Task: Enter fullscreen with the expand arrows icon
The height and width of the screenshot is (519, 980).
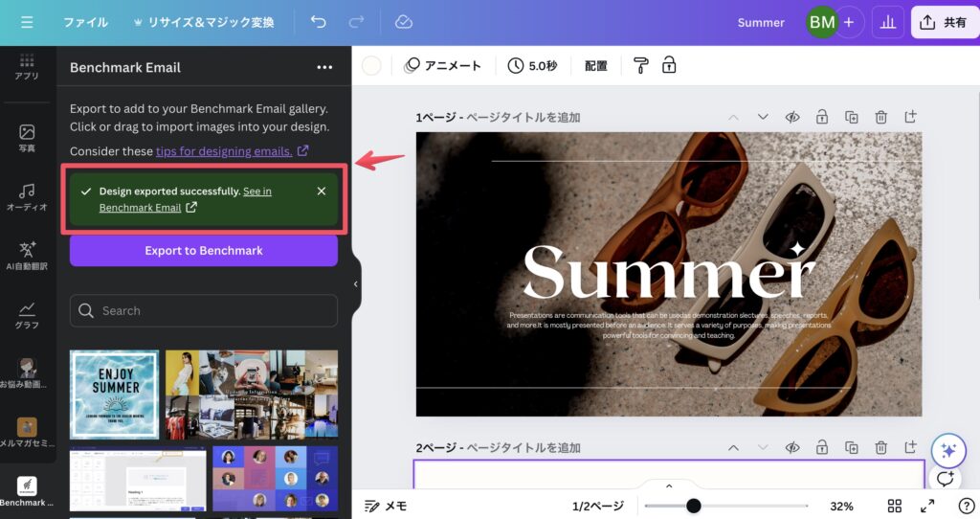Action: point(927,506)
